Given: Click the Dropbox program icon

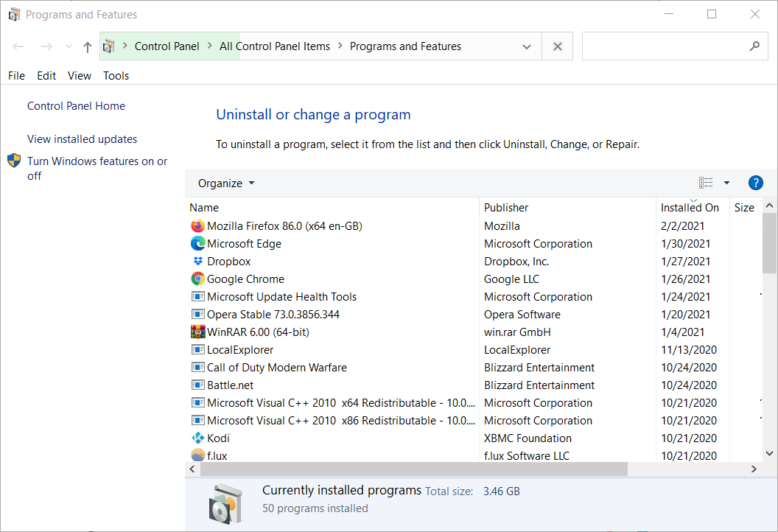Looking at the screenshot, I should [197, 261].
